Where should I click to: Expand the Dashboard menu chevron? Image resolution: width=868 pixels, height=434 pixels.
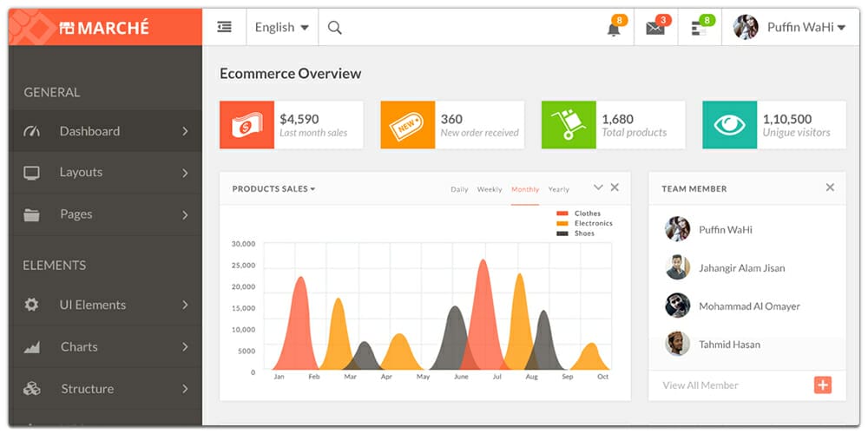pyautogui.click(x=185, y=131)
